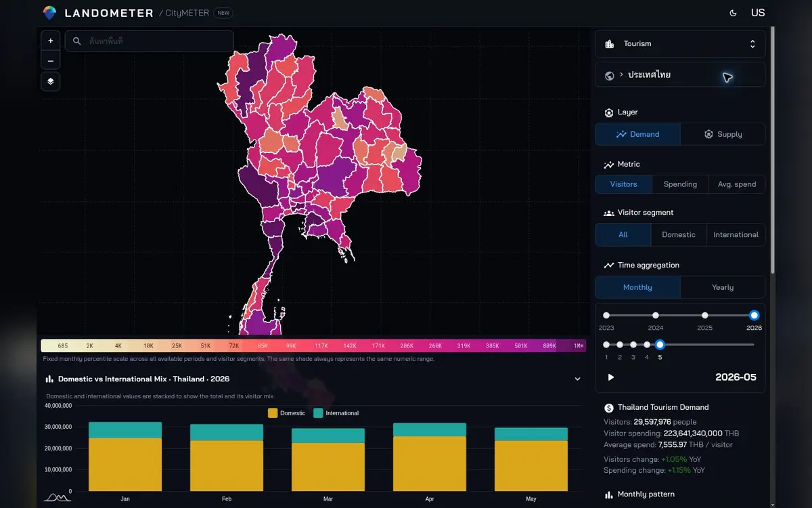Click the mini chart icon under the axis

coord(57,498)
